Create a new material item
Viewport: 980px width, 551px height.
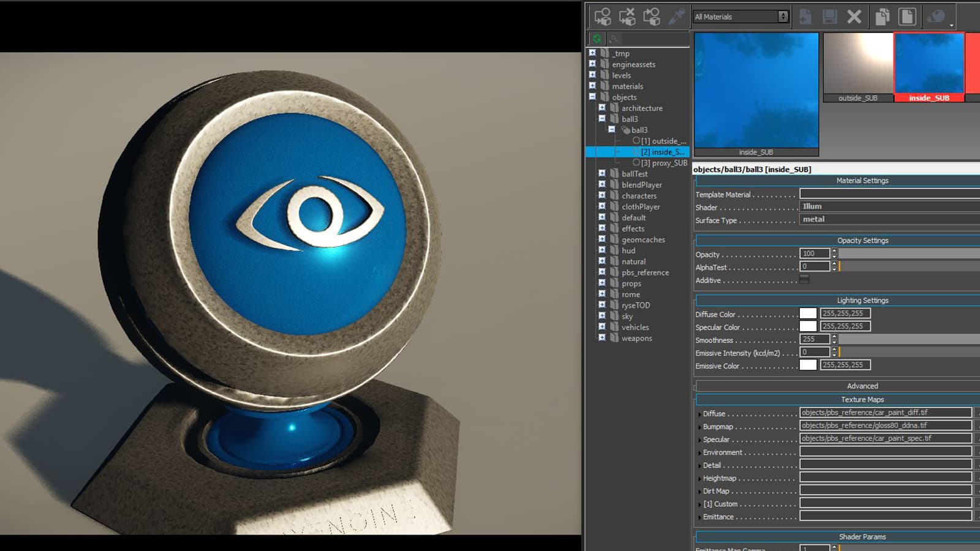pyautogui.click(x=806, y=17)
